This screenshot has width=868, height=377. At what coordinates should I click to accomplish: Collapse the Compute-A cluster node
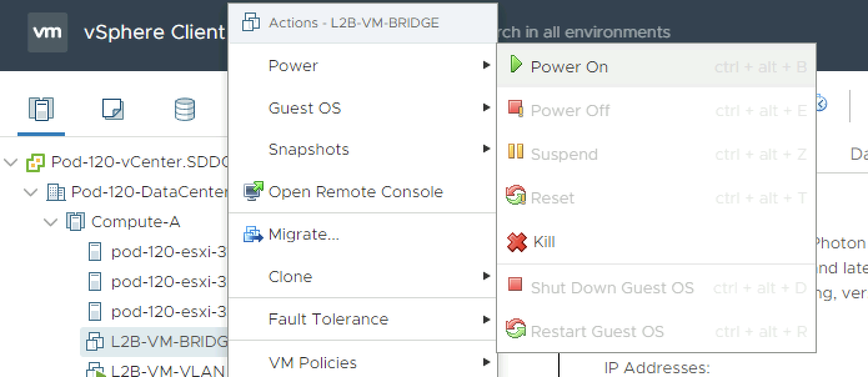pyautogui.click(x=51, y=222)
